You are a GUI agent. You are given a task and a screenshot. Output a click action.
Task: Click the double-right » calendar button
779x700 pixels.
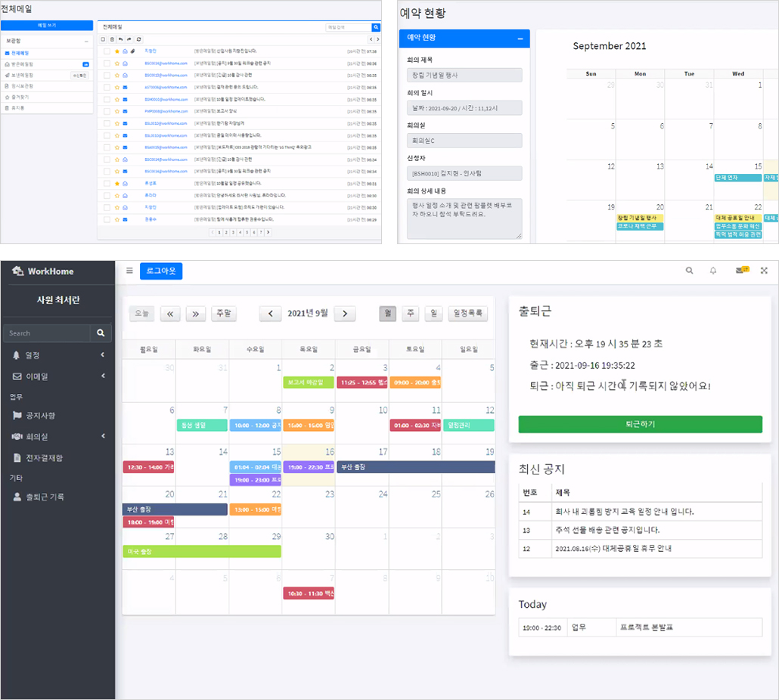pyautogui.click(x=196, y=313)
